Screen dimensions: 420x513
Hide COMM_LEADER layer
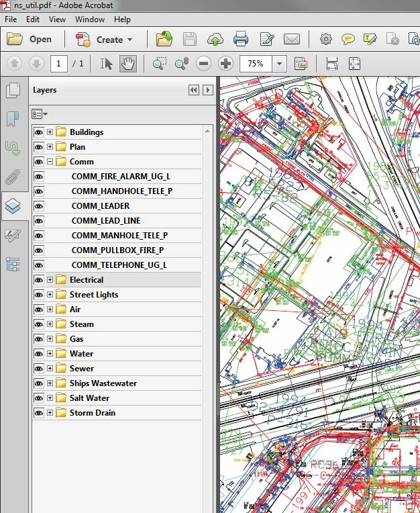pyautogui.click(x=39, y=206)
